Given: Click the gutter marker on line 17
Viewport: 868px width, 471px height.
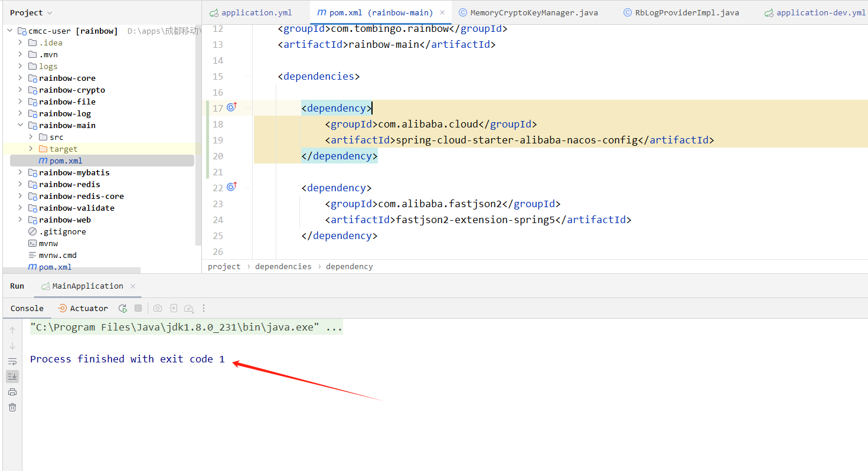Looking at the screenshot, I should point(231,107).
